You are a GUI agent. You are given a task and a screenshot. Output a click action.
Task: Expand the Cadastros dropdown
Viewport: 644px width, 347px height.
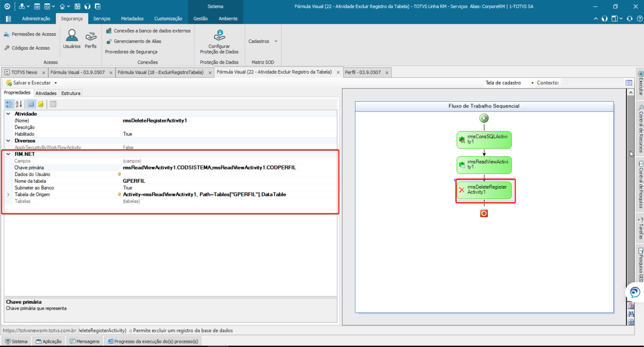coord(263,41)
